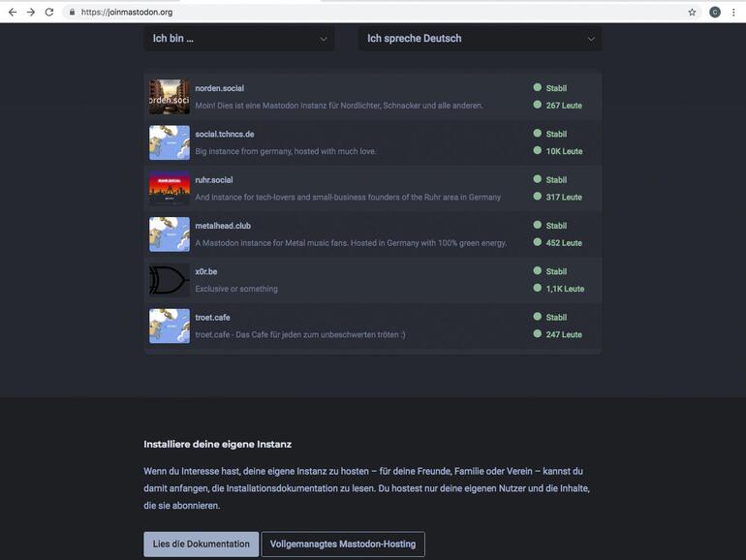Viewport: 746px width, 560px height.
Task: Click the green dot beside '267 Leute'
Action: pyautogui.click(x=537, y=105)
